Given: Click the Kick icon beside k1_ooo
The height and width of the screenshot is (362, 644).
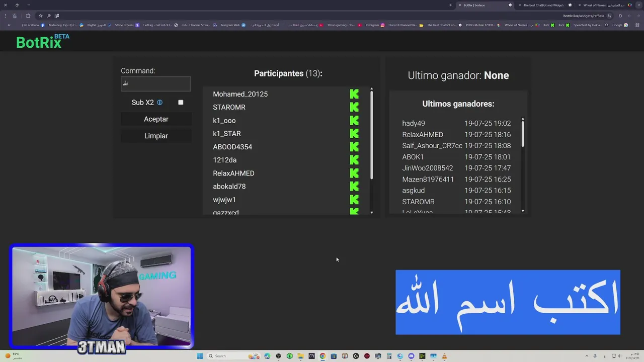Looking at the screenshot, I should click(x=354, y=121).
